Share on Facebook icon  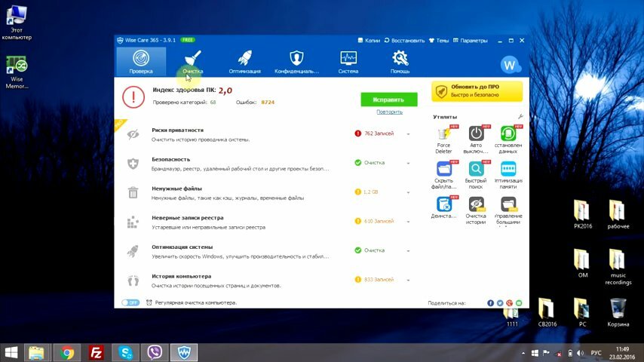[490, 303]
